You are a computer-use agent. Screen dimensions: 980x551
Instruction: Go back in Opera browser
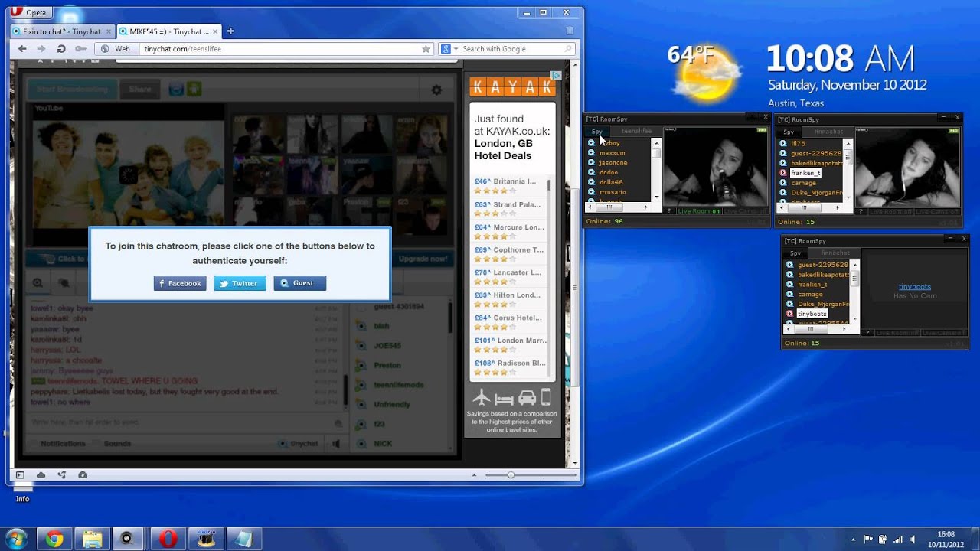[x=22, y=49]
